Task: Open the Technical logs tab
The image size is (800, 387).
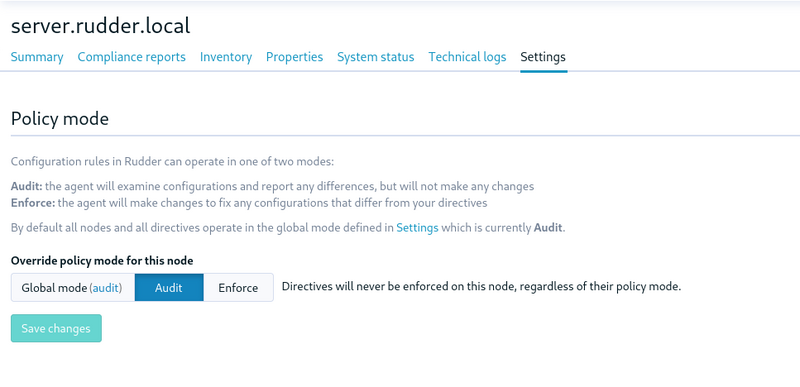Action: [467, 57]
